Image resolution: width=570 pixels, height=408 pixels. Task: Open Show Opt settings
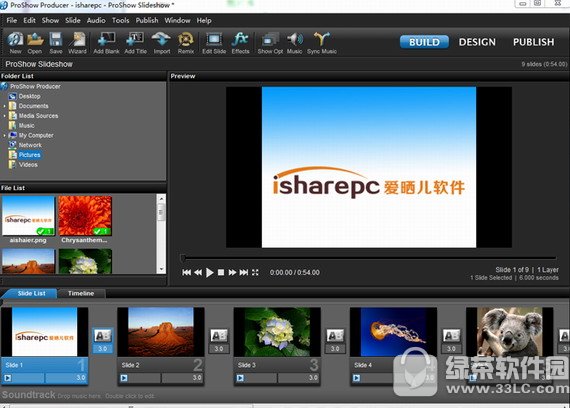click(270, 43)
